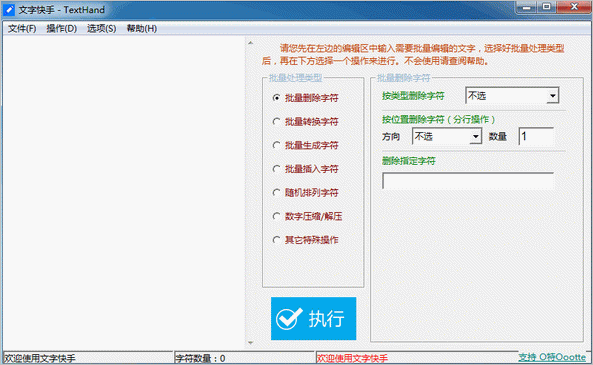This screenshot has height=365, width=593.
Task: Expand the 按类型删除字符 dropdown
Action: click(x=552, y=96)
